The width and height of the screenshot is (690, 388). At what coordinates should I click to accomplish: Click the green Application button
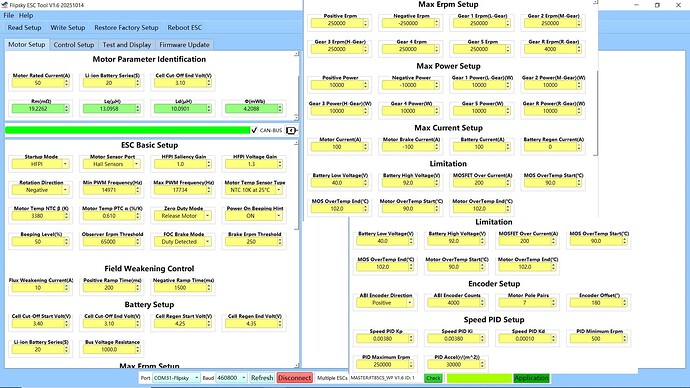click(x=531, y=378)
